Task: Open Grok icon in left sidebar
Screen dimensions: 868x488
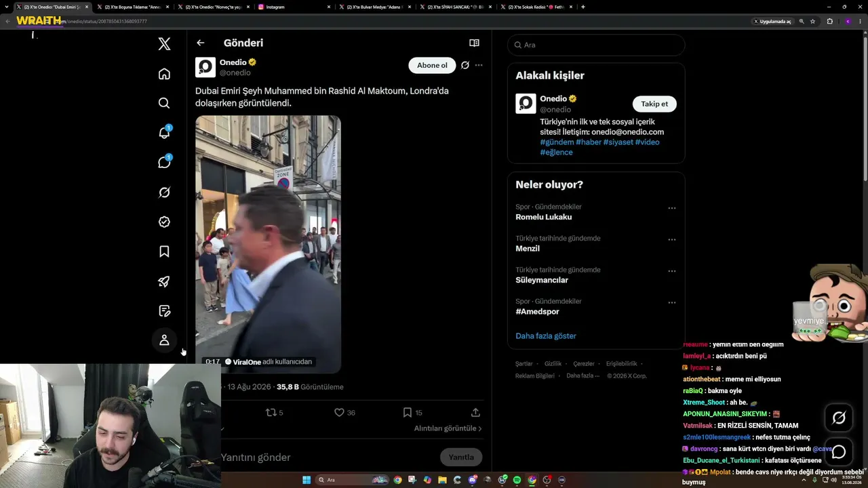Action: click(x=164, y=192)
